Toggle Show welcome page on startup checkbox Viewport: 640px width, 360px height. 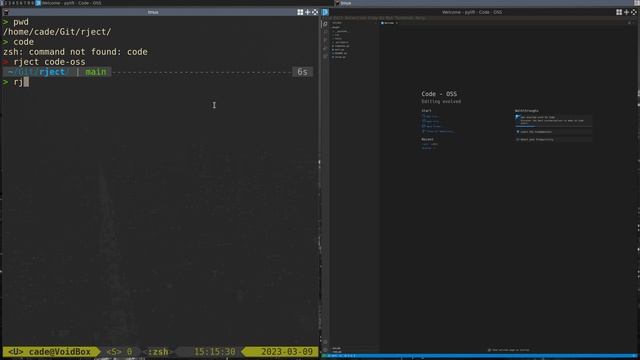coord(489,350)
